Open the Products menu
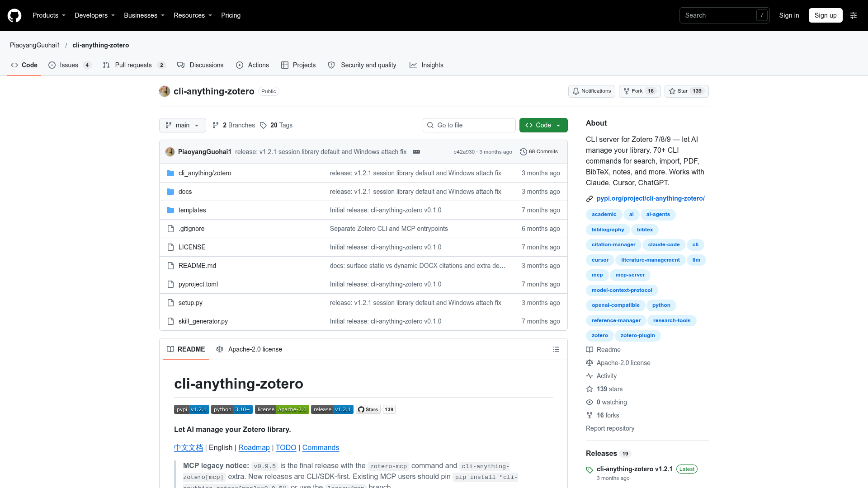The image size is (868, 488). 49,15
